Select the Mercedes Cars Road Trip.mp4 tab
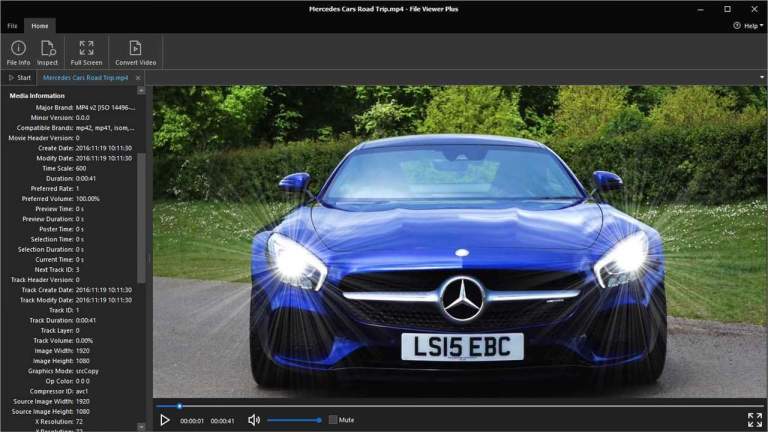 click(x=85, y=78)
